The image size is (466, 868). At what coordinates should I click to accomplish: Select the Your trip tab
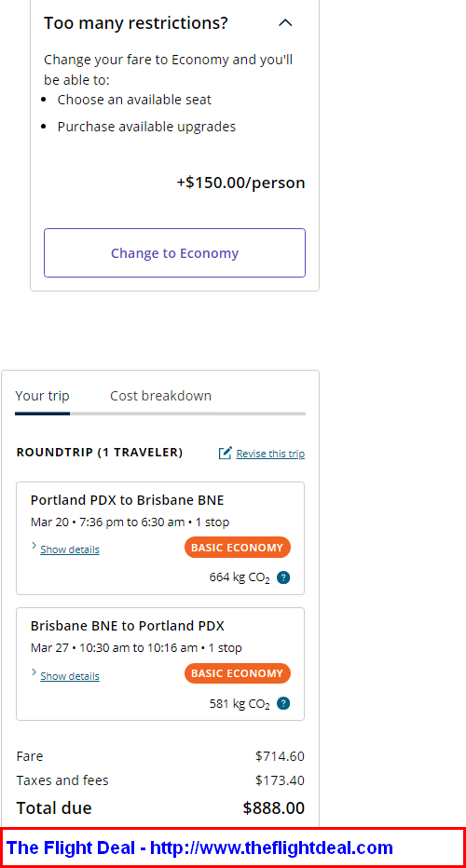point(42,396)
